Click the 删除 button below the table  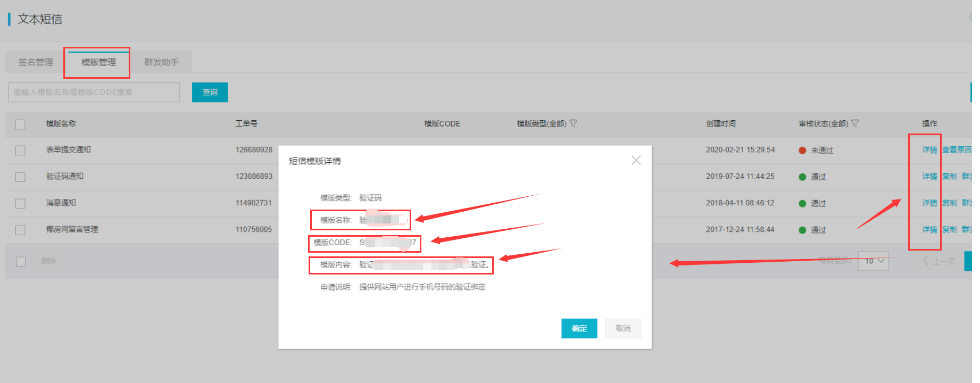[49, 261]
